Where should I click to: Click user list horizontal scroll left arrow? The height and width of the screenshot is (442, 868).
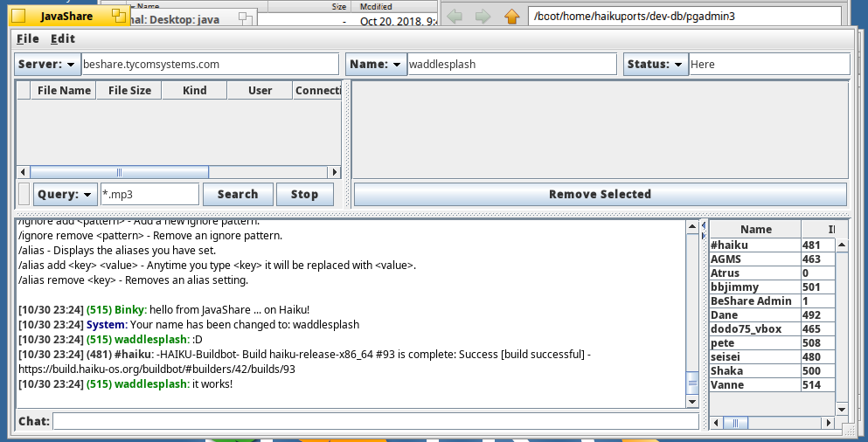click(717, 423)
